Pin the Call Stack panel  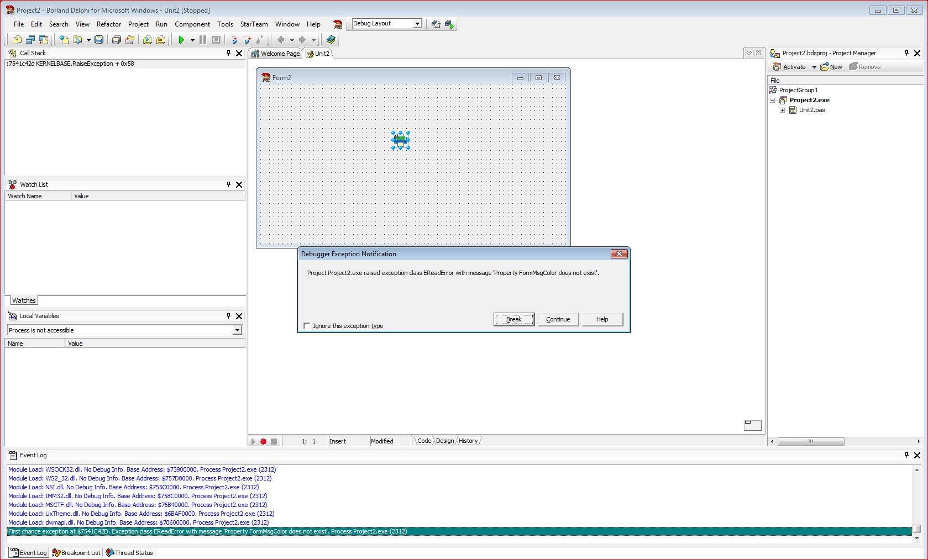[x=228, y=53]
